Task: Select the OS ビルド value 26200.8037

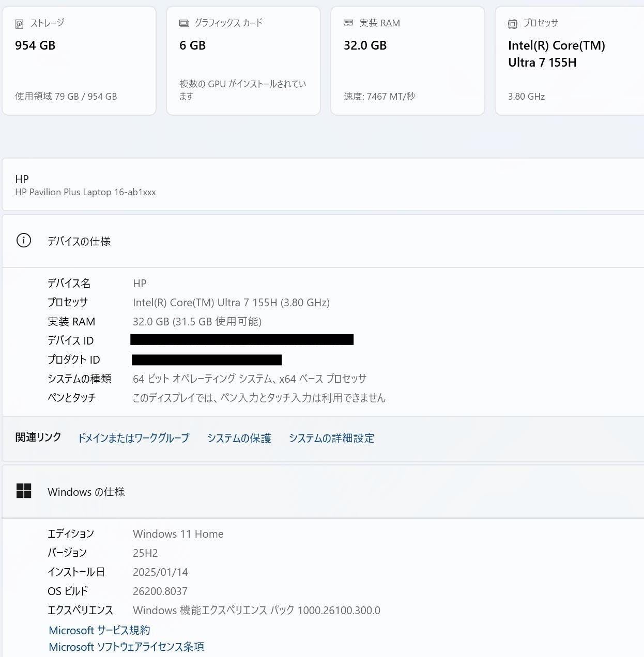Action: 160,591
